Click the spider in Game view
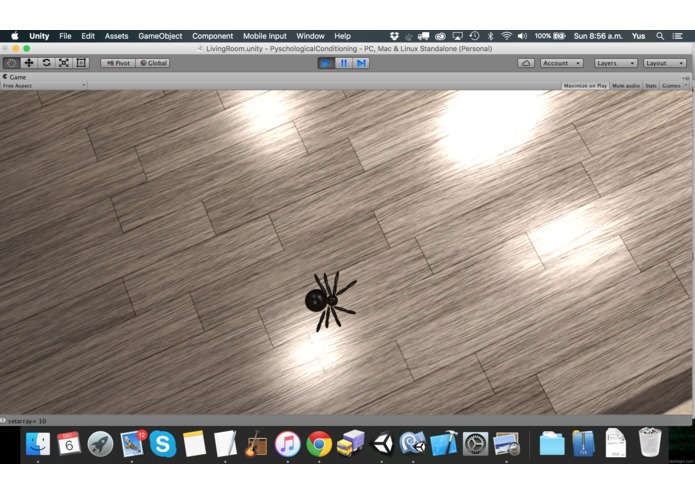Screen dimensions: 695x494 [x=330, y=301]
